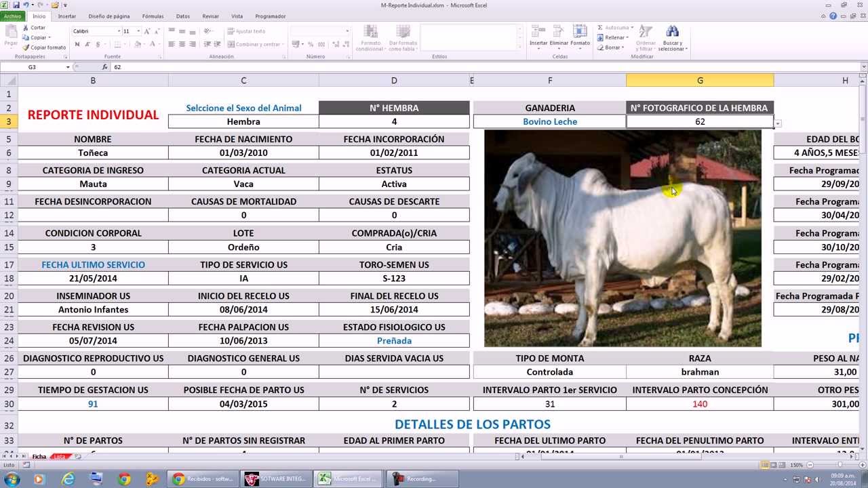Open the Archivo tab

pos(14,16)
